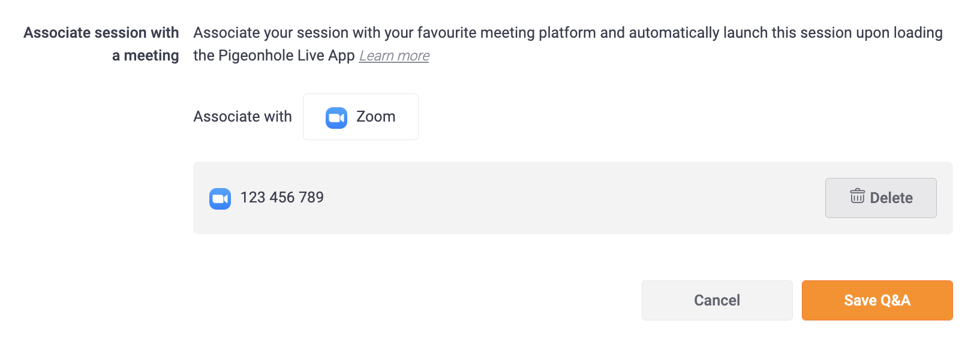Click the 'Save Q&A' orange button text
Image resolution: width=980 pixels, height=357 pixels.
click(877, 300)
